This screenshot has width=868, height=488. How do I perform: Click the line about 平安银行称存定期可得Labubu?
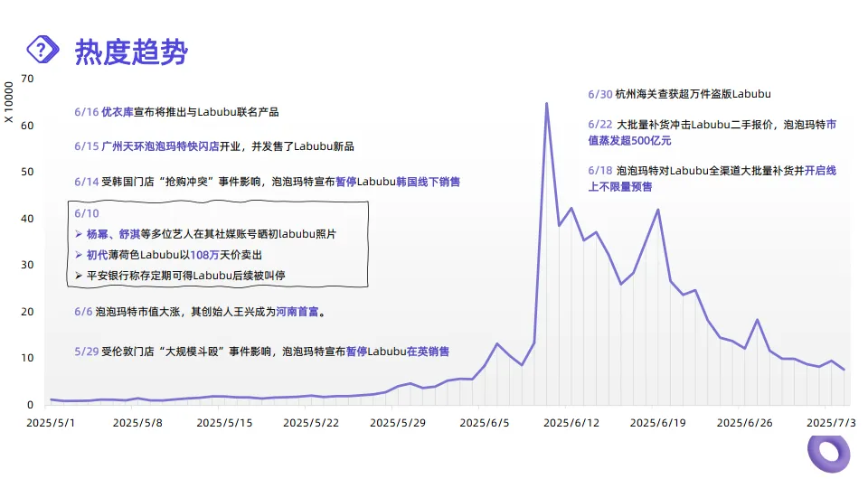tap(180, 275)
